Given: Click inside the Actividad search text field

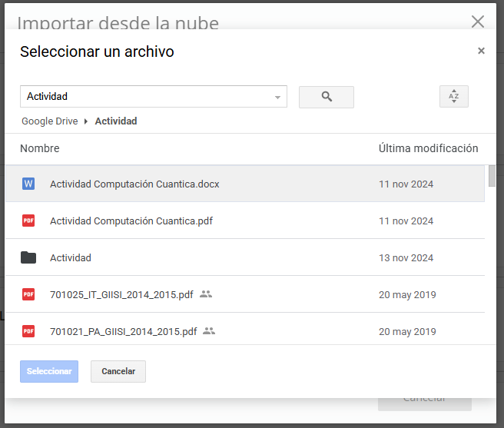Looking at the screenshot, I should click(146, 97).
